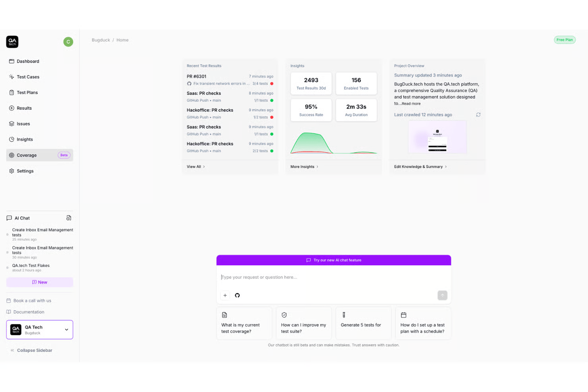Click the calendar icon on schedule suggestion

pyautogui.click(x=404, y=315)
